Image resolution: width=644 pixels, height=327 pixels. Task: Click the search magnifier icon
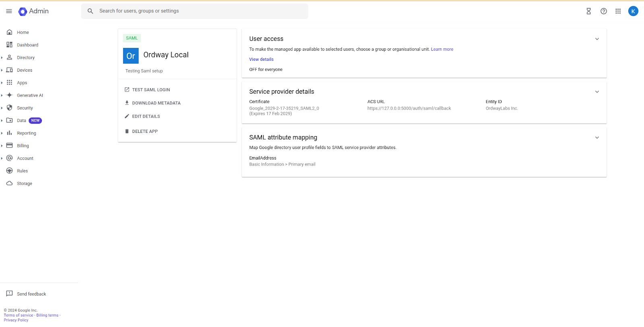coord(90,11)
